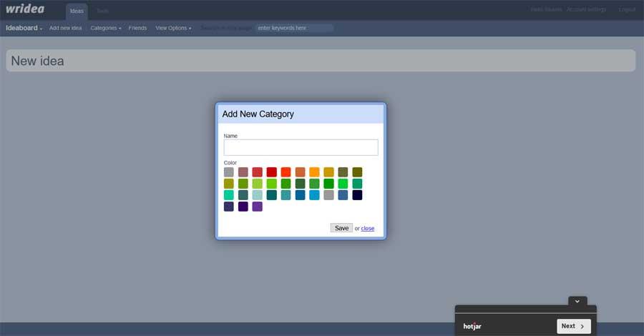Open the Ideaboard dropdown

[x=24, y=28]
